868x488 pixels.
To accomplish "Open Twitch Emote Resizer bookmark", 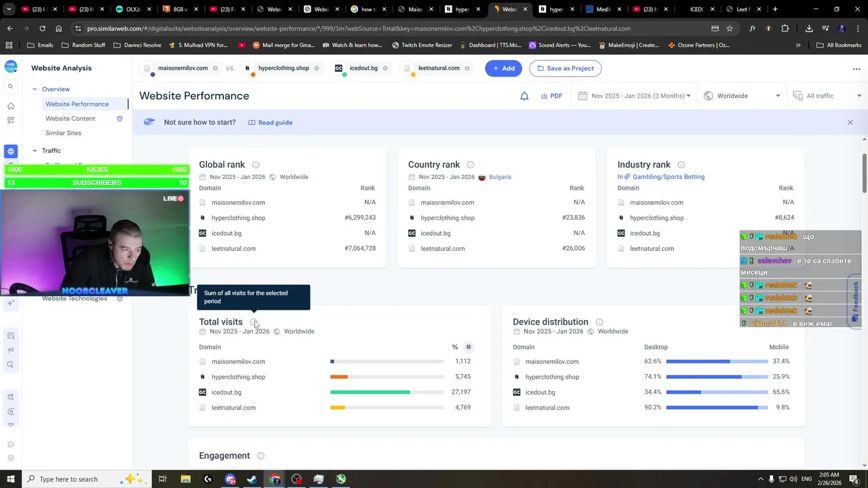I will [x=422, y=45].
